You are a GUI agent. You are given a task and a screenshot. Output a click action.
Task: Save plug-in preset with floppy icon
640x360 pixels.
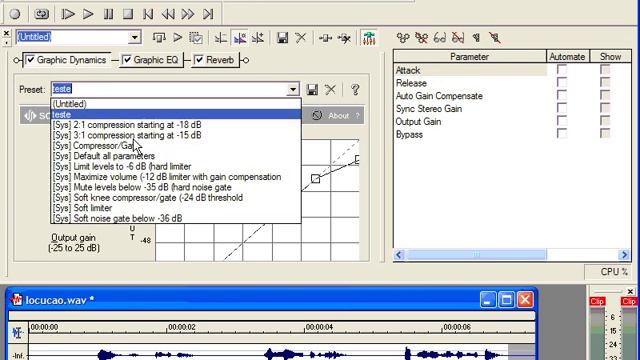tap(312, 89)
